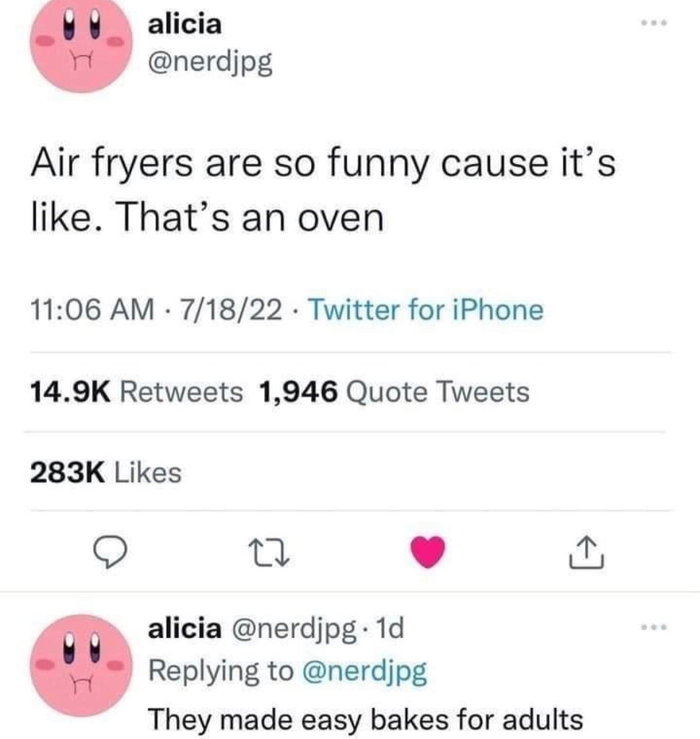The width and height of the screenshot is (700, 739).
Task: Open the Kirby avatar beside the reply
Action: click(x=81, y=665)
